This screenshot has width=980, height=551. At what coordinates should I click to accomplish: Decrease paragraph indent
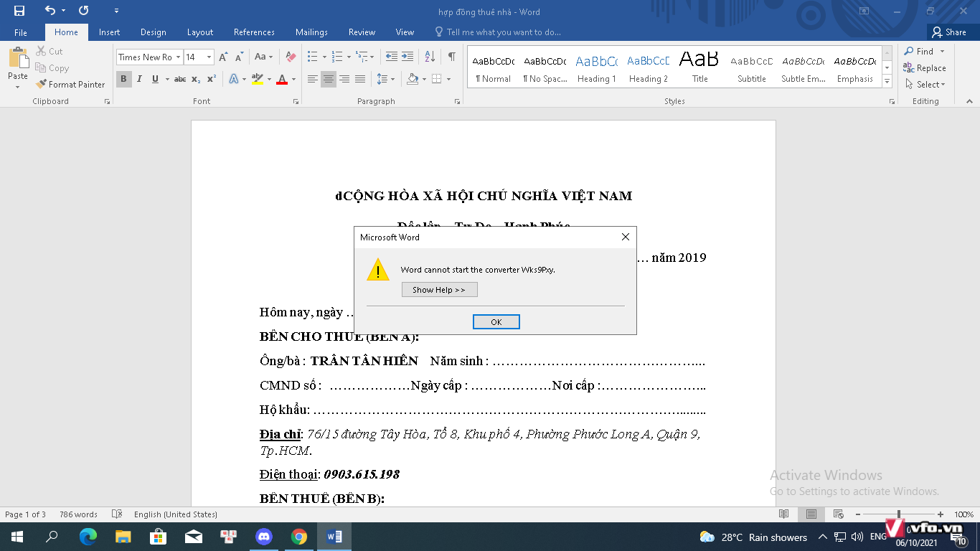[391, 57]
